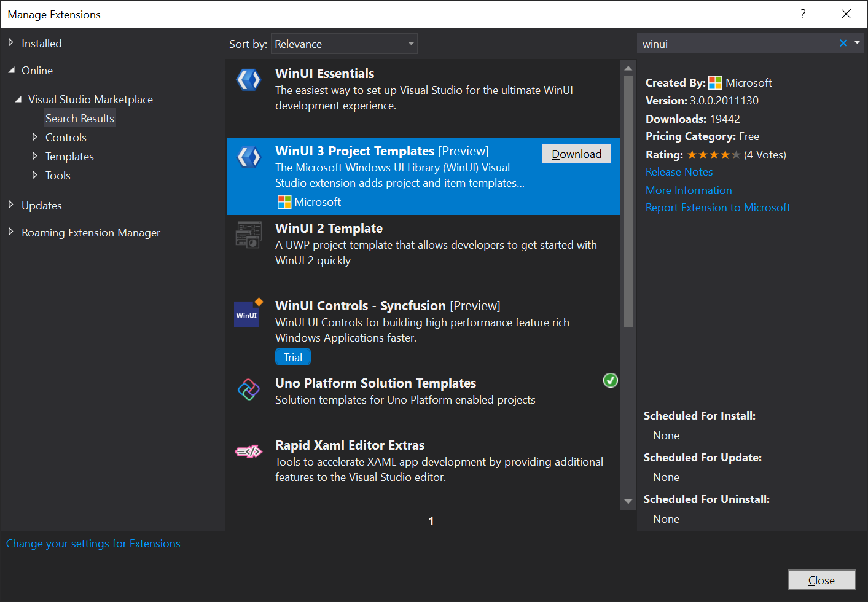Click the WinUI Essentials extension icon
Screen dimensions: 868x602
(x=249, y=80)
